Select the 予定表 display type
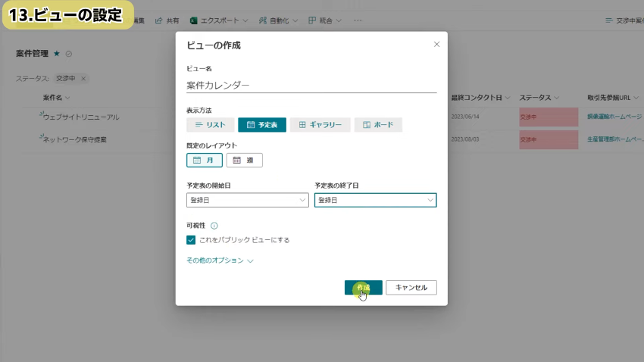 (261, 125)
